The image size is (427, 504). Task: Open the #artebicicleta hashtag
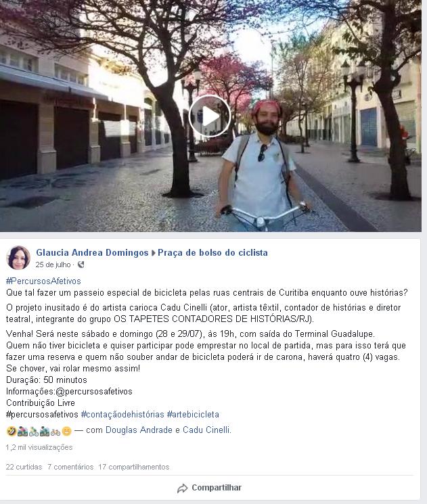coord(193,414)
